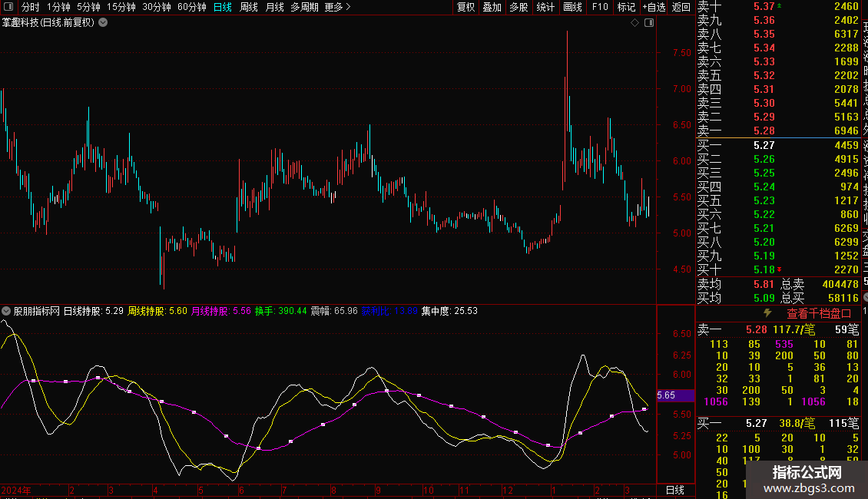Select the 买五 bid row at 5.23

[x=778, y=200]
